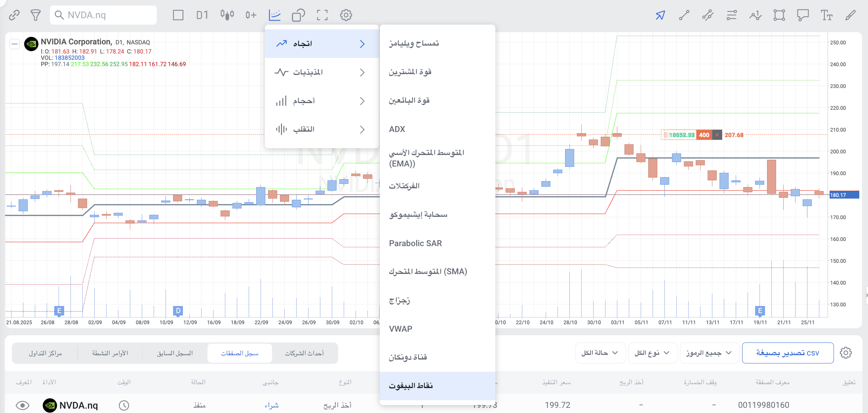Select the cursor arrow drawing tool

coord(660,15)
